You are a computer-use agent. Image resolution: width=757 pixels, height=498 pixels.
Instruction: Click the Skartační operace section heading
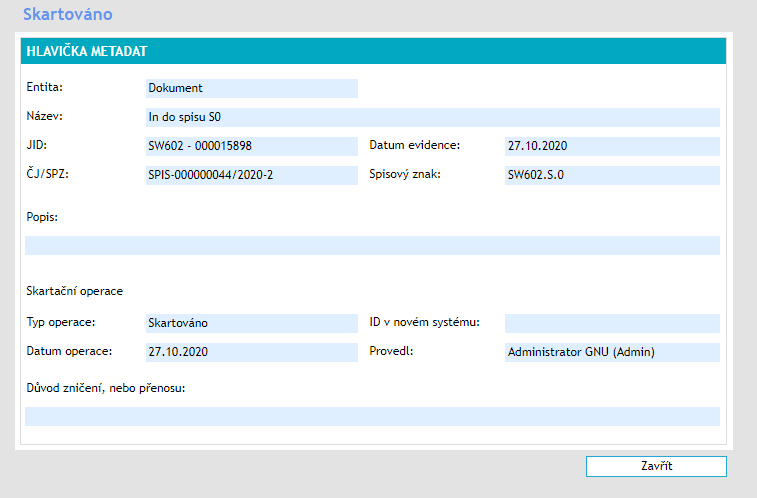coord(75,291)
